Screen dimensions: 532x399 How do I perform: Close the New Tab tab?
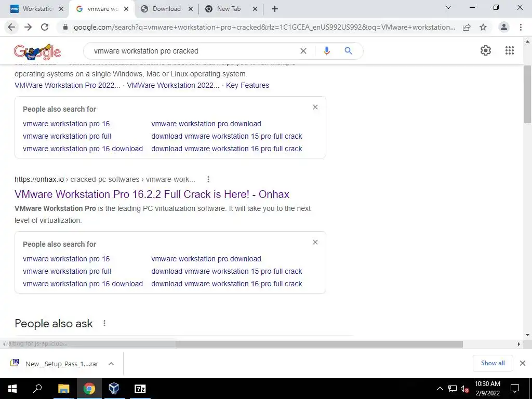click(x=255, y=9)
